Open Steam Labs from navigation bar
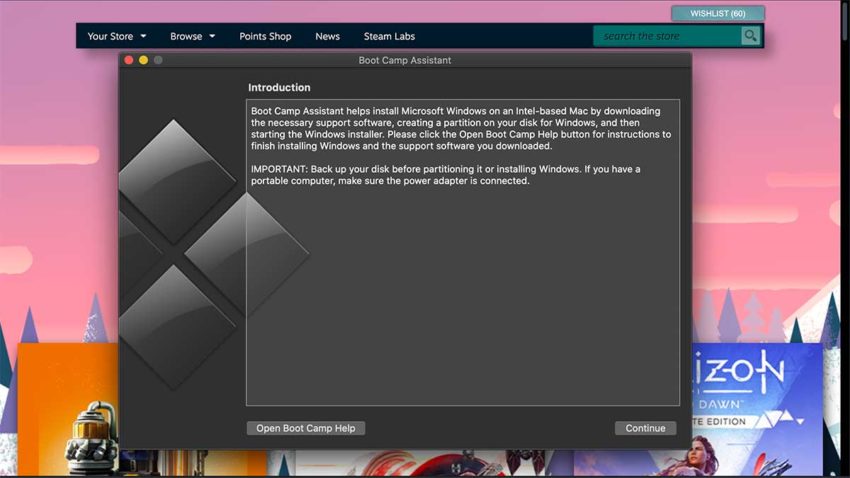 click(x=389, y=36)
